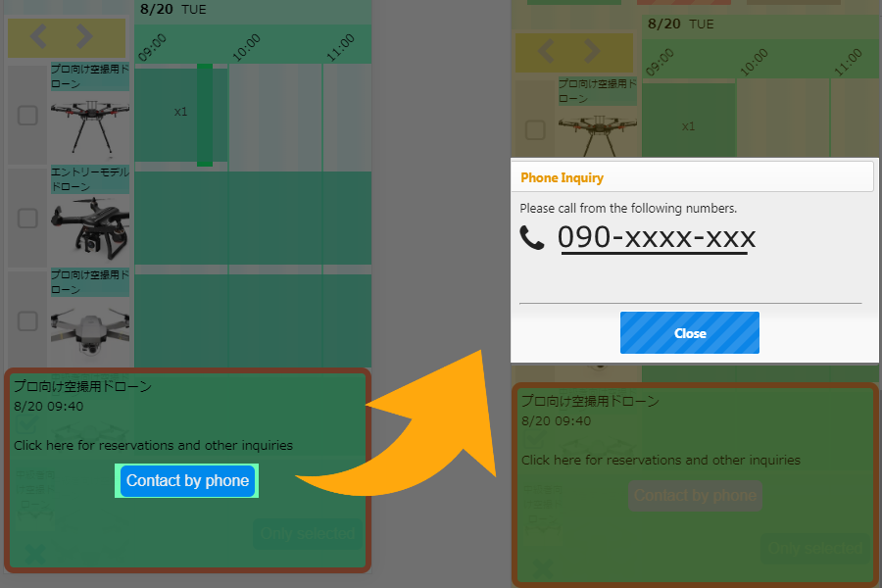Click the entry-model black drone thumbnail
The width and height of the screenshot is (882, 588).
(89, 225)
